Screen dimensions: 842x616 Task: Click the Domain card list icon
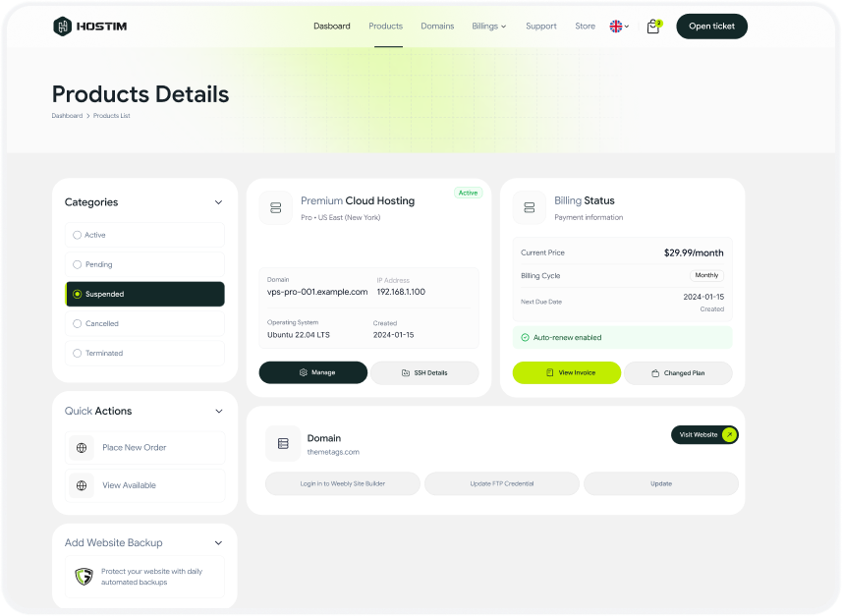(x=283, y=444)
